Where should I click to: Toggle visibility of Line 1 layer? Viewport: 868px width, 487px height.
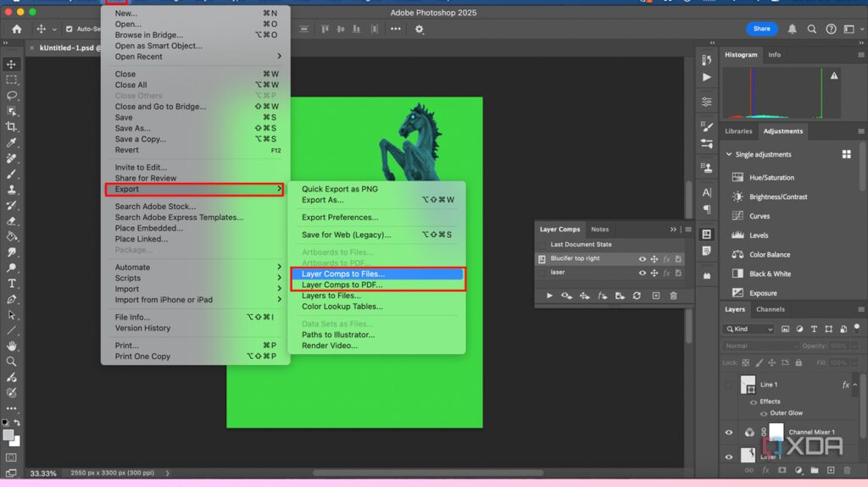pos(728,385)
